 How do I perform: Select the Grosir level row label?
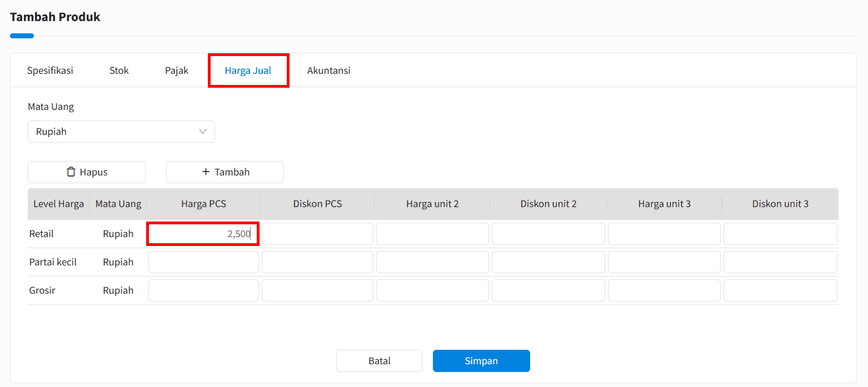click(42, 290)
